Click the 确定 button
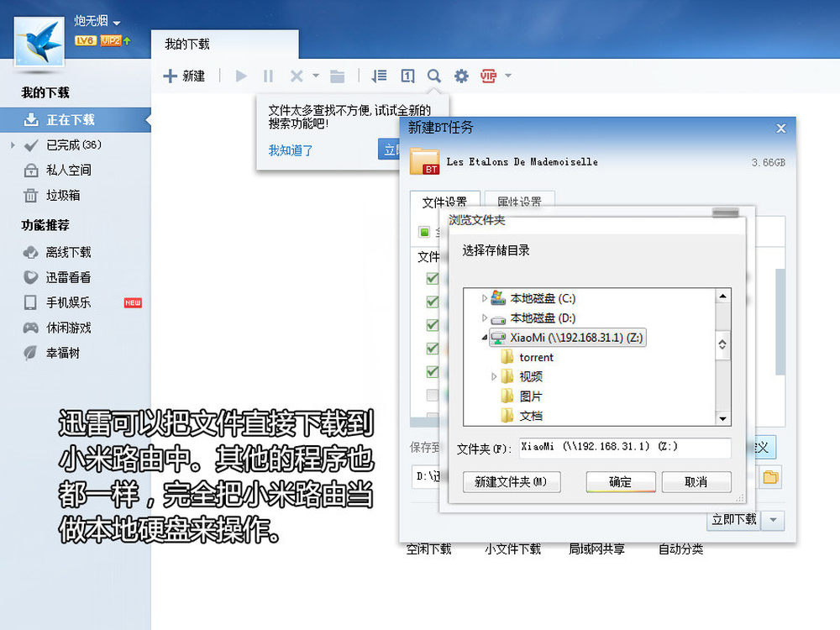The image size is (840, 630). tap(621, 481)
